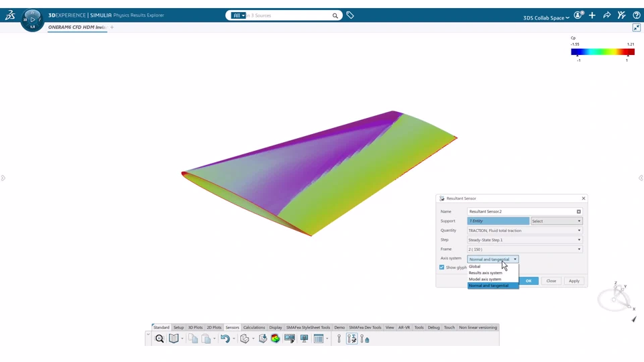This screenshot has height=362, width=644.
Task: Switch to the 3D Plots tab
Action: 195,328
